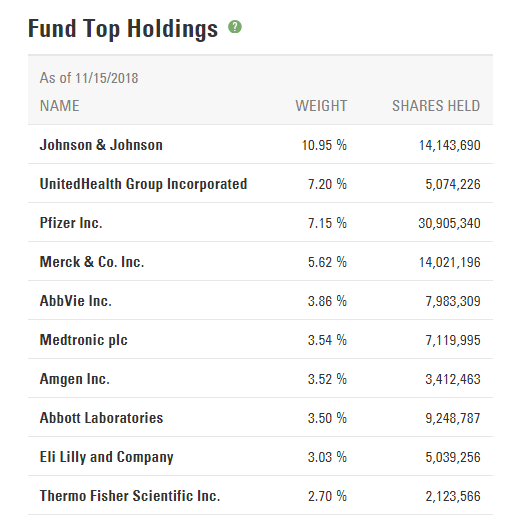Open UnitedHealth Group Incorporated holding
This screenshot has height=526, width=515.
[143, 185]
